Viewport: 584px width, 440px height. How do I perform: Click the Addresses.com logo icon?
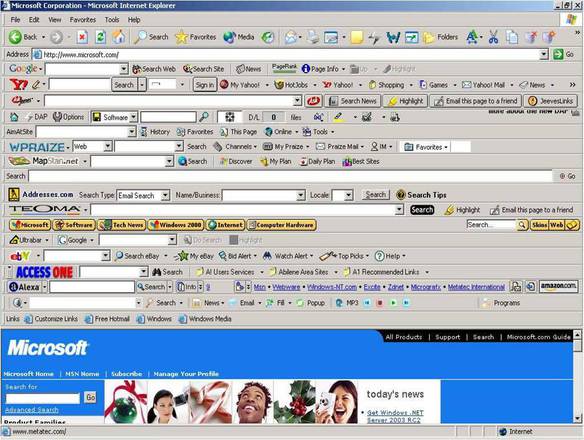[14, 194]
